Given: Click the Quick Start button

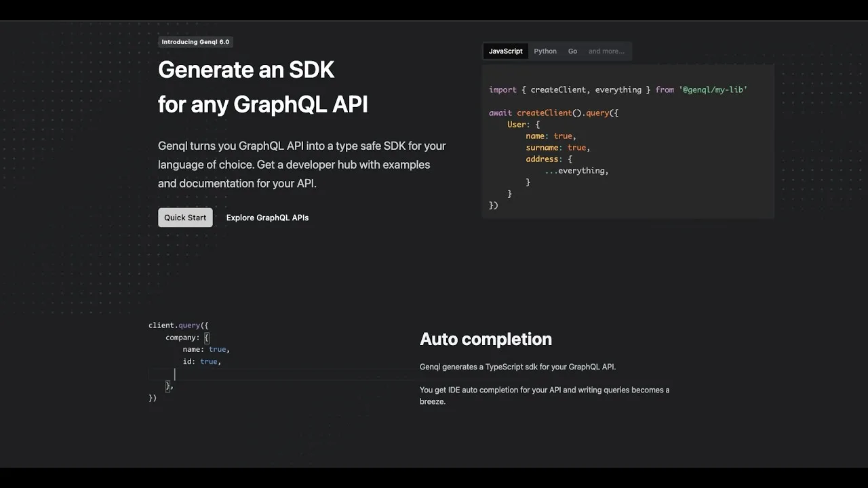Looking at the screenshot, I should (x=185, y=218).
